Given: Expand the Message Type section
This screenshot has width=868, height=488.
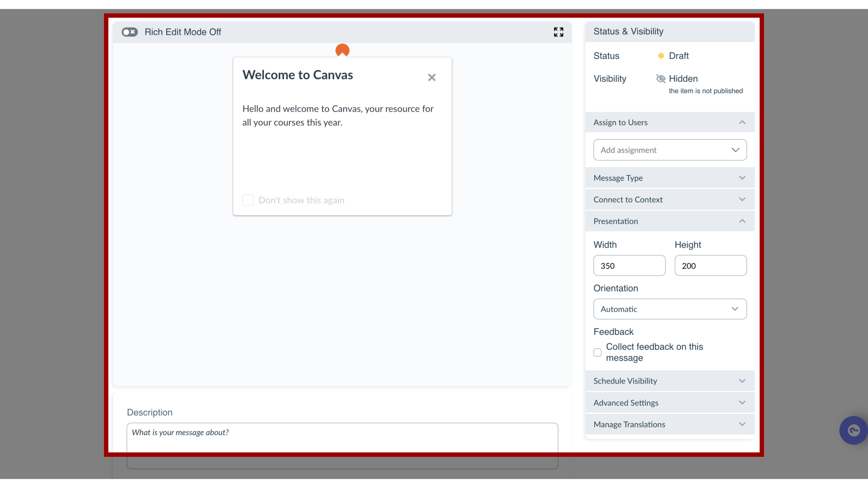Looking at the screenshot, I should [x=669, y=177].
